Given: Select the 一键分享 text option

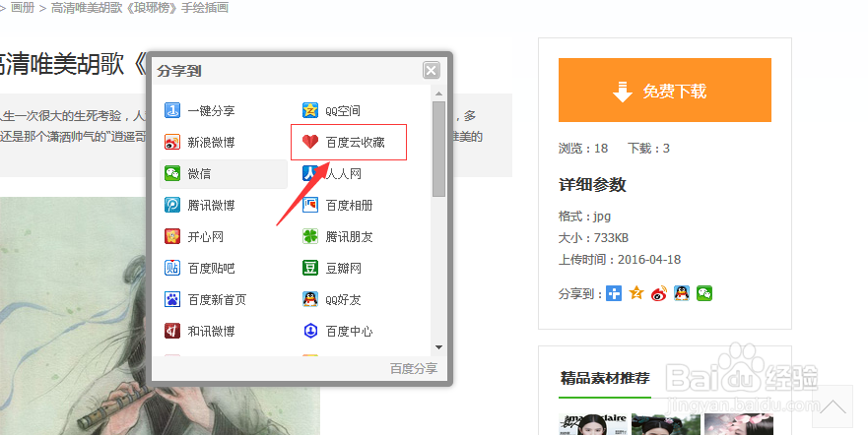Looking at the screenshot, I should point(211,111).
